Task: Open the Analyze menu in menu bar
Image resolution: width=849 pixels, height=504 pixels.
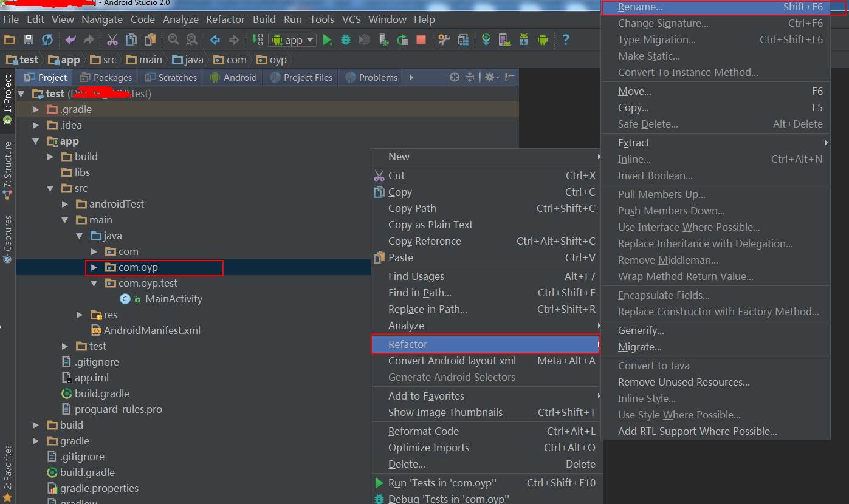Action: [180, 19]
